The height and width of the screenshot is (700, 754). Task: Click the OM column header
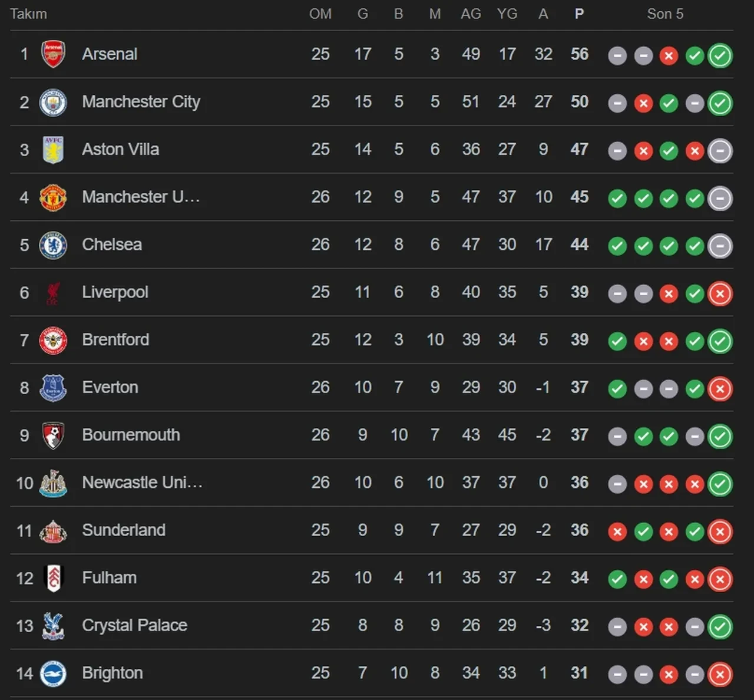320,14
